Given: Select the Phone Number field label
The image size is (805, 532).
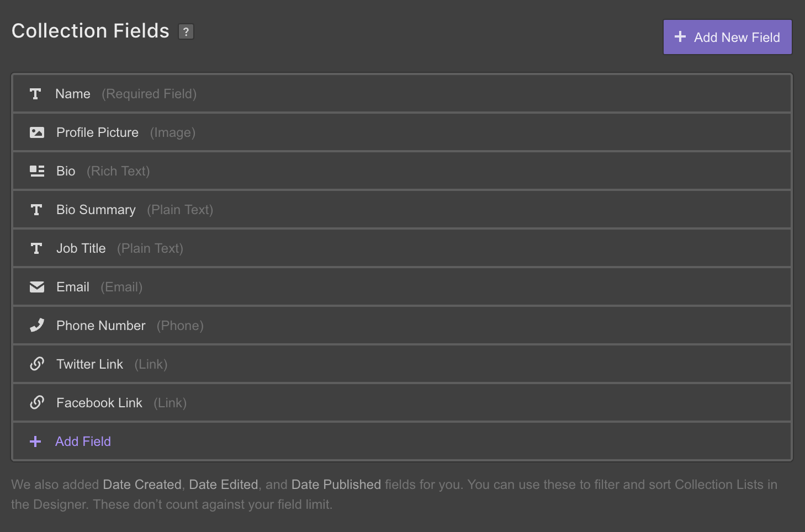Looking at the screenshot, I should tap(100, 326).
